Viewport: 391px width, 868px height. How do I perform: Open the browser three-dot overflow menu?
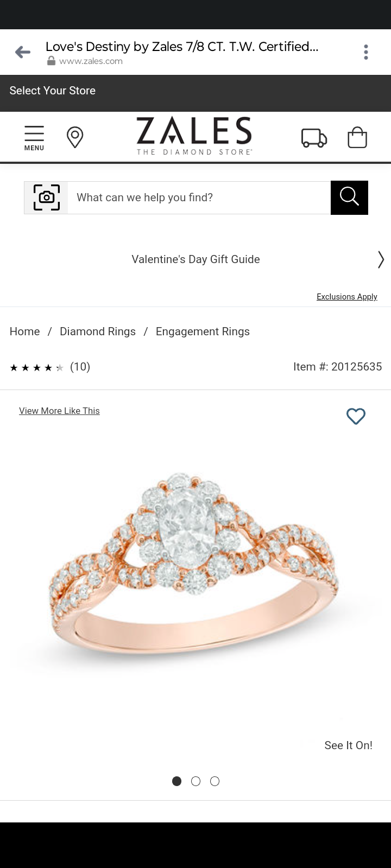tap(366, 52)
